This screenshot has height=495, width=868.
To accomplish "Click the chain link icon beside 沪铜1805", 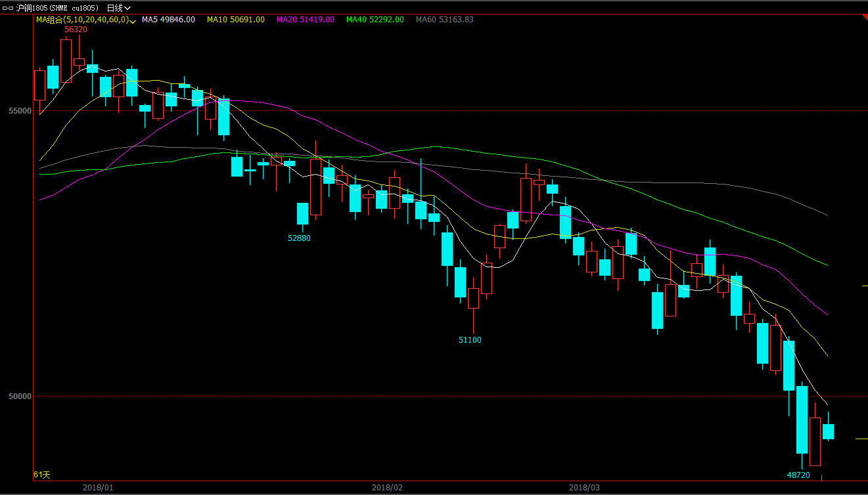I will 7,8.
